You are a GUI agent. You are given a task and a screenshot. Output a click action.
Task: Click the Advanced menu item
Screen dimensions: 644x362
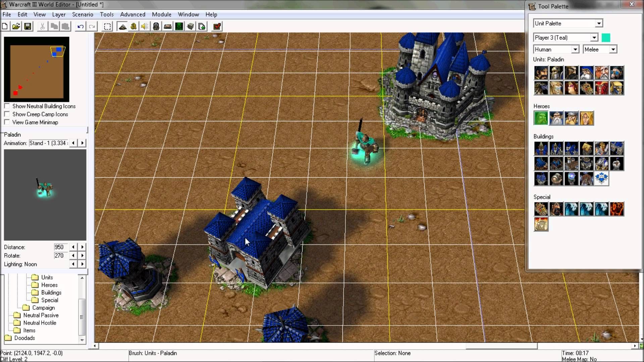click(133, 14)
